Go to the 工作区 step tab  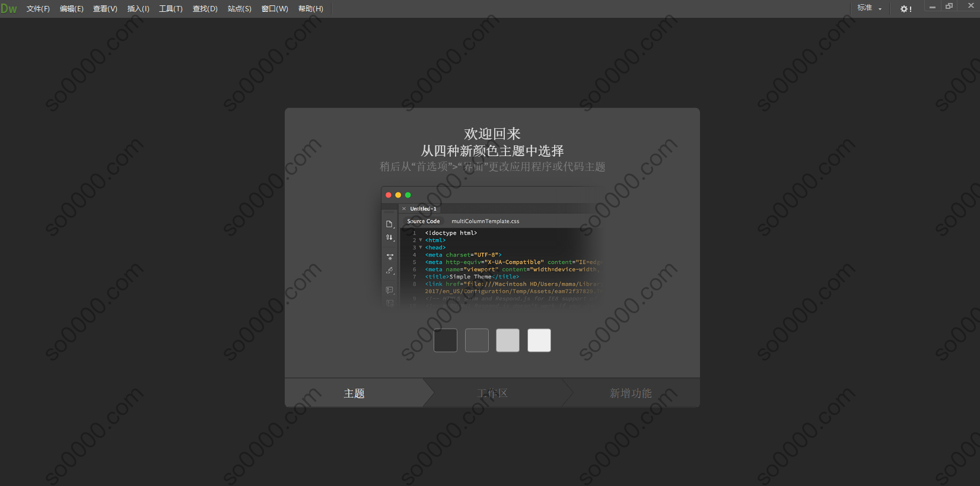point(492,393)
